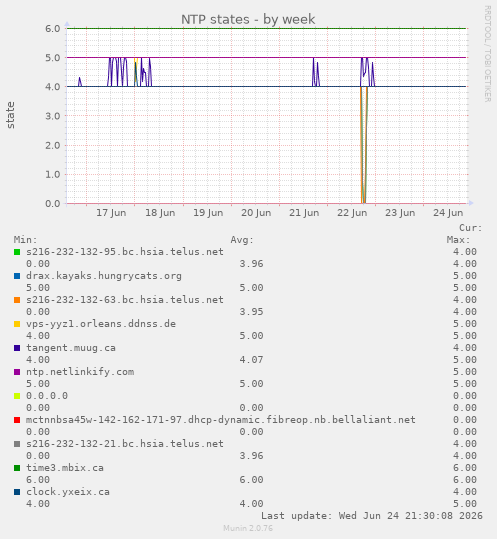Click the '18 Jun' x-axis label
The width and height of the screenshot is (497, 539).
(160, 213)
